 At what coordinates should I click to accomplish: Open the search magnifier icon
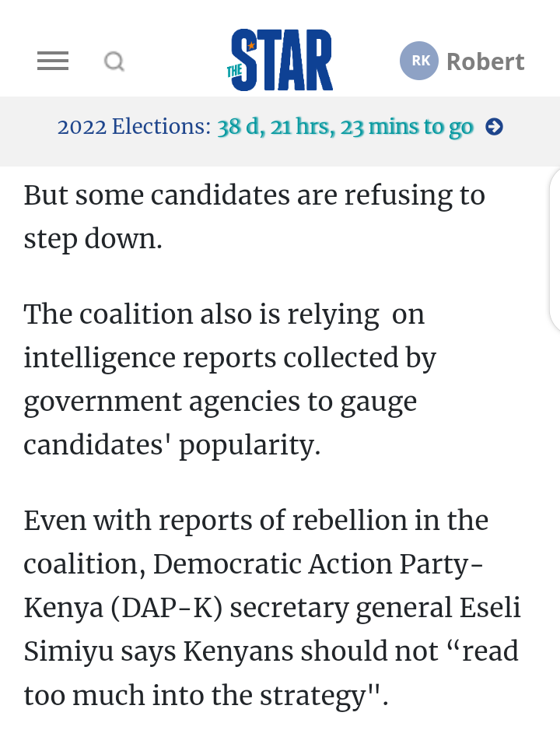click(114, 61)
